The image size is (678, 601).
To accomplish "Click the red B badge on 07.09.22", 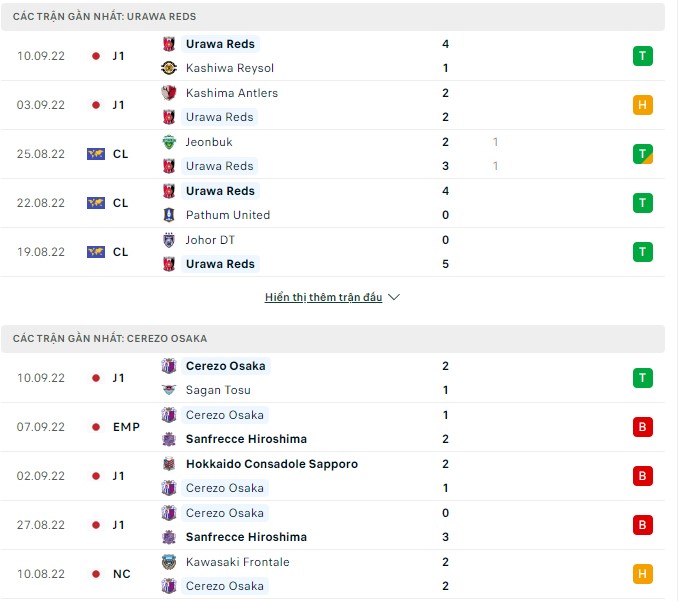I will 643,427.
